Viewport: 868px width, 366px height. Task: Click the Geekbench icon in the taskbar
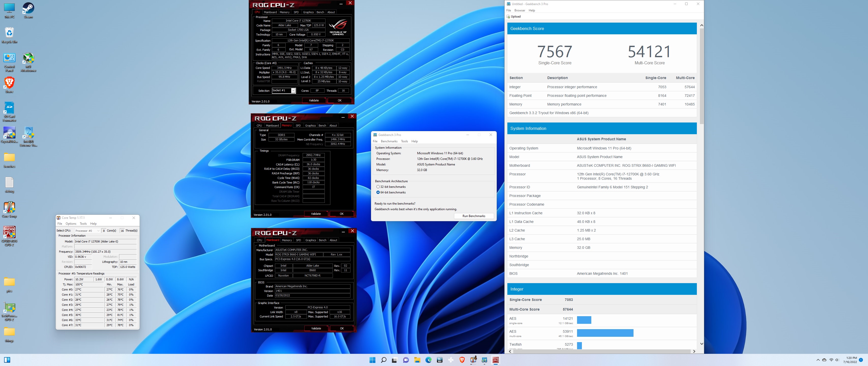coord(484,360)
